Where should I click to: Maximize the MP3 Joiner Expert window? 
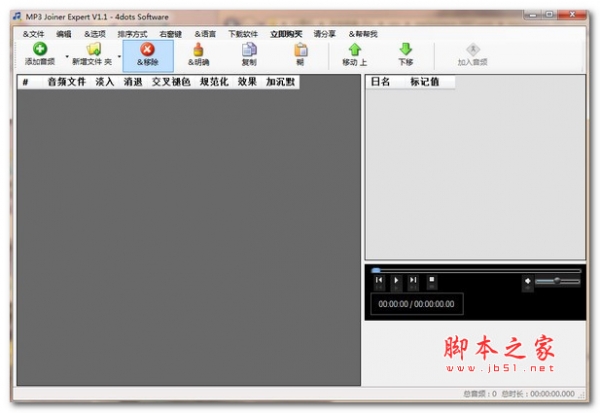[x=549, y=15]
